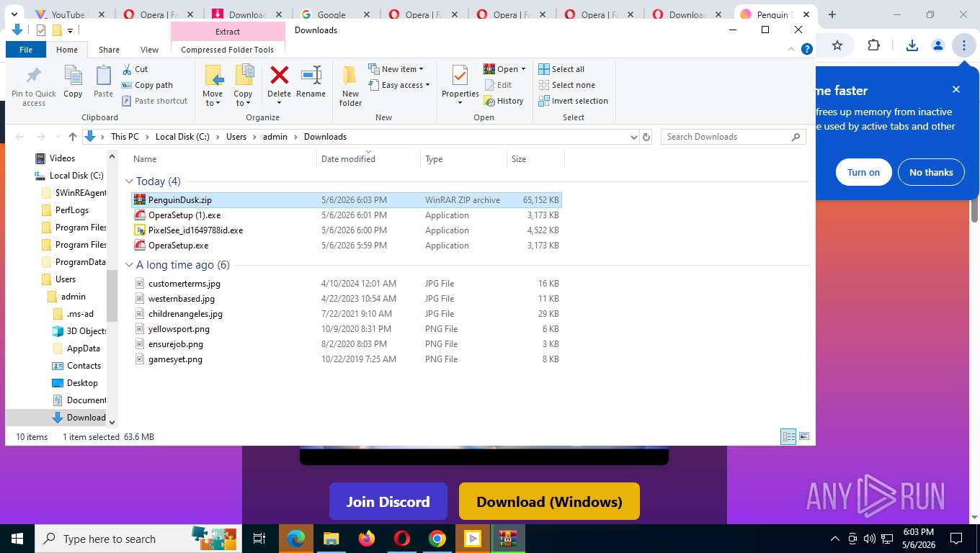980x553 pixels.
Task: Open the Compressed Folder Tools tab
Action: click(x=228, y=50)
